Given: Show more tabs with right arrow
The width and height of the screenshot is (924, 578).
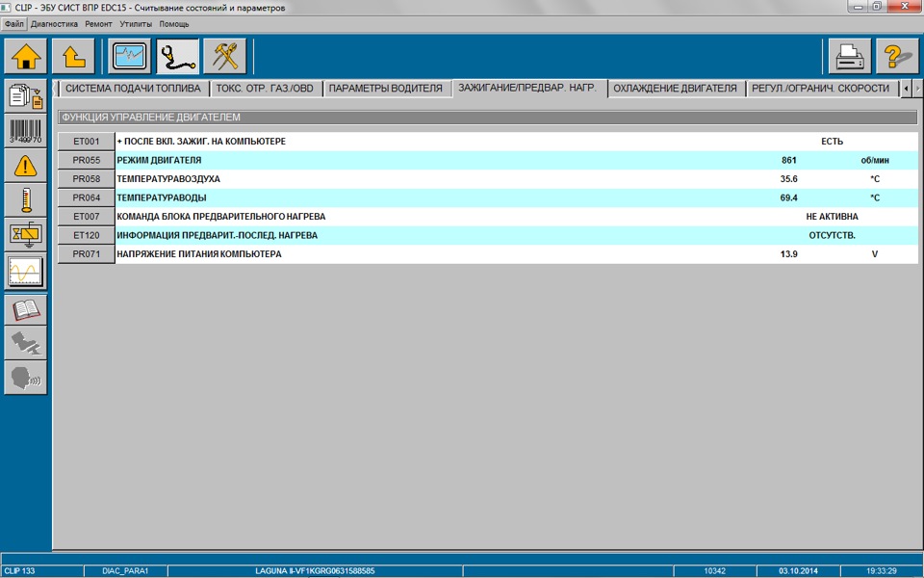Looking at the screenshot, I should pos(917,89).
